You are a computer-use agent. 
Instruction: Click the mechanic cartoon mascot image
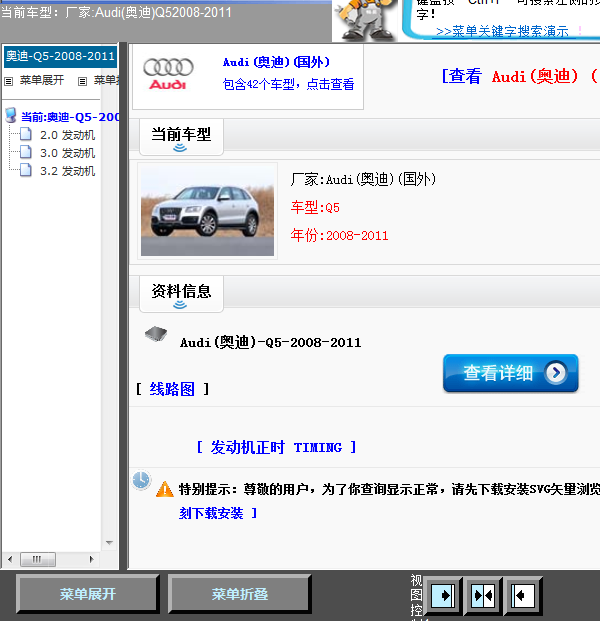365,20
